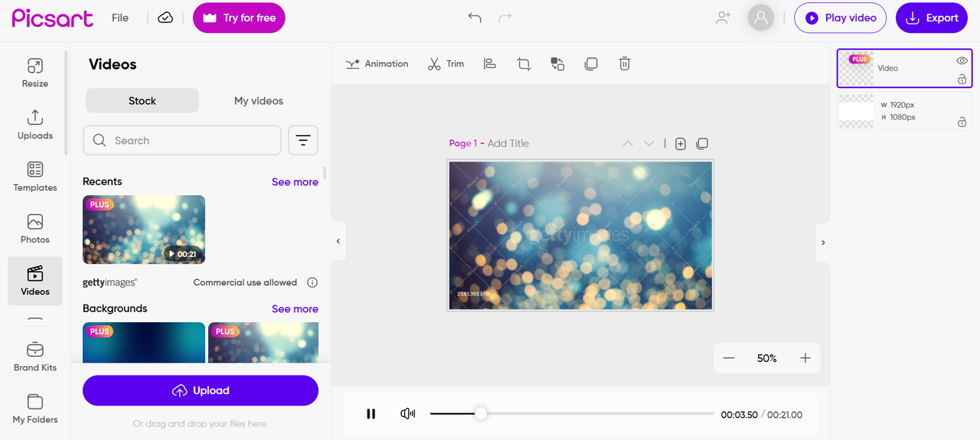
Task: Click the 50% zoom level
Action: click(767, 358)
